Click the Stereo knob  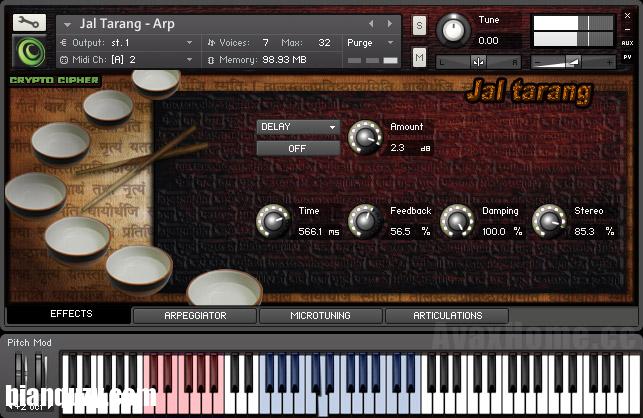549,221
